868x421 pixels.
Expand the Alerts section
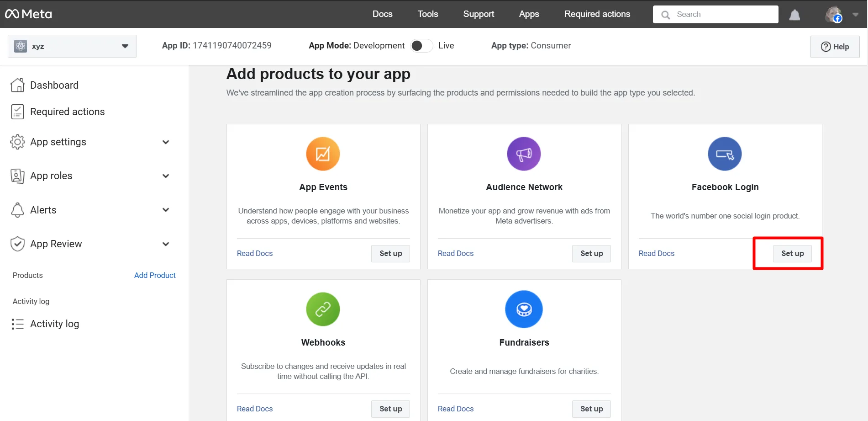(x=166, y=210)
